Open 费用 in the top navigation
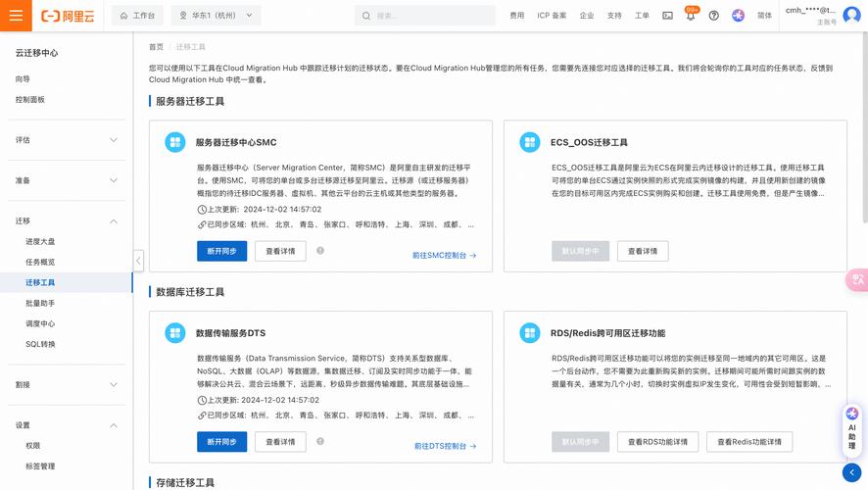The image size is (868, 490). pos(516,16)
